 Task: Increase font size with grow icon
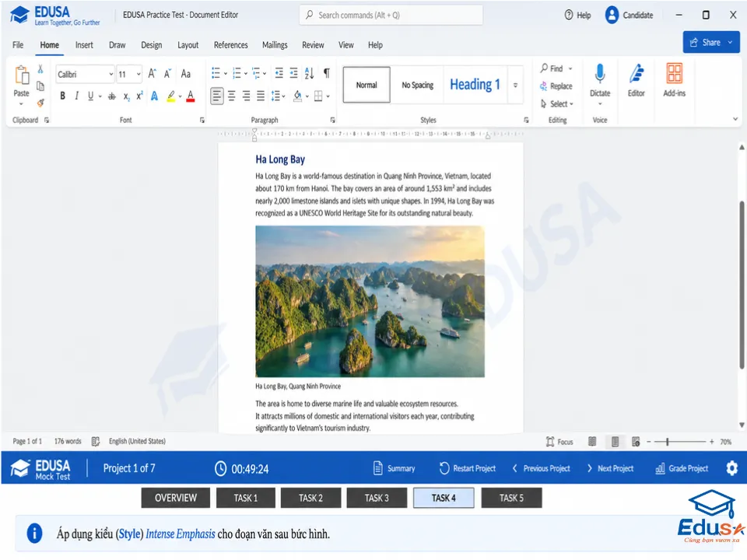pos(152,74)
